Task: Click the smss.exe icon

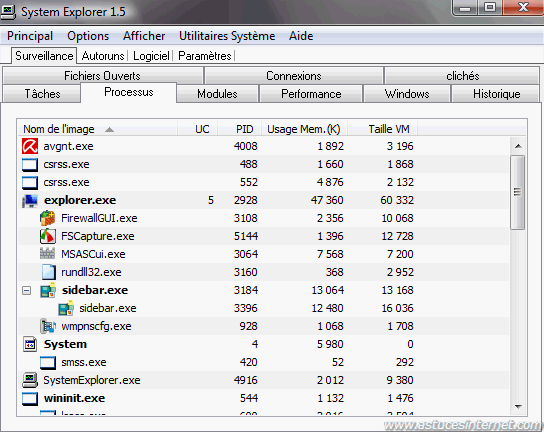Action: (48, 363)
